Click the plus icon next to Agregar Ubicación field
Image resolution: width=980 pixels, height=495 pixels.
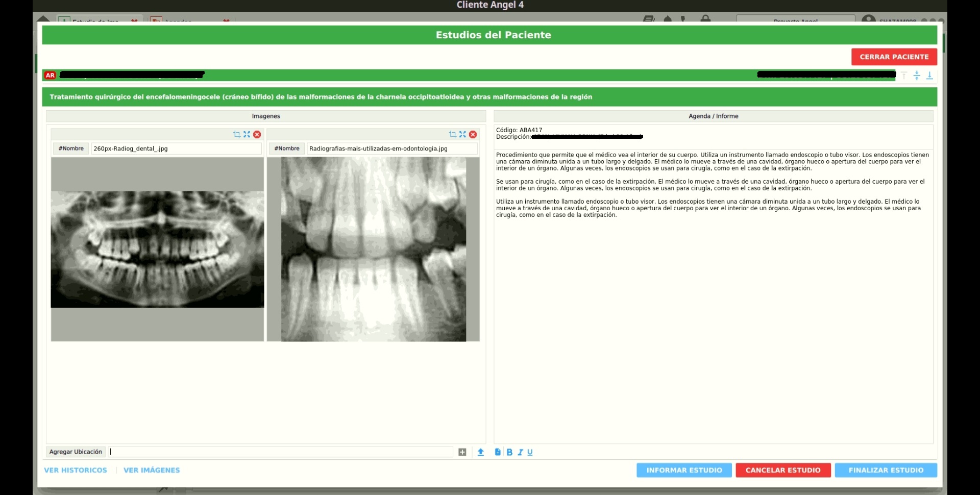tap(462, 452)
